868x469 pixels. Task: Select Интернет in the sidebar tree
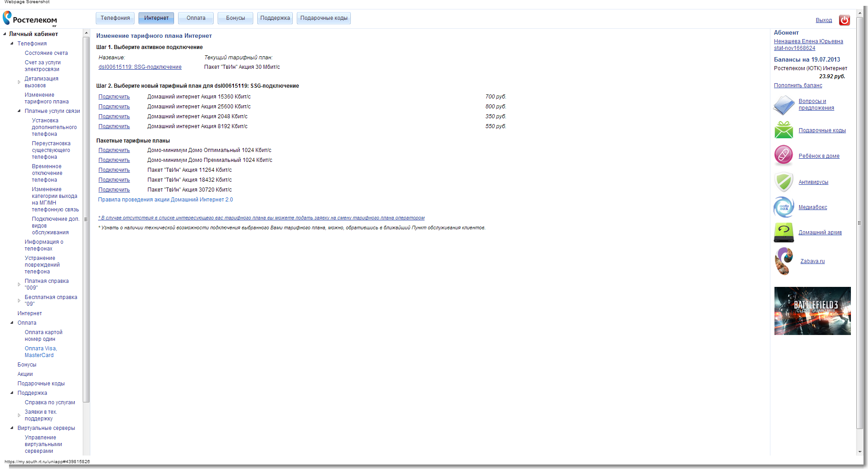pos(29,313)
